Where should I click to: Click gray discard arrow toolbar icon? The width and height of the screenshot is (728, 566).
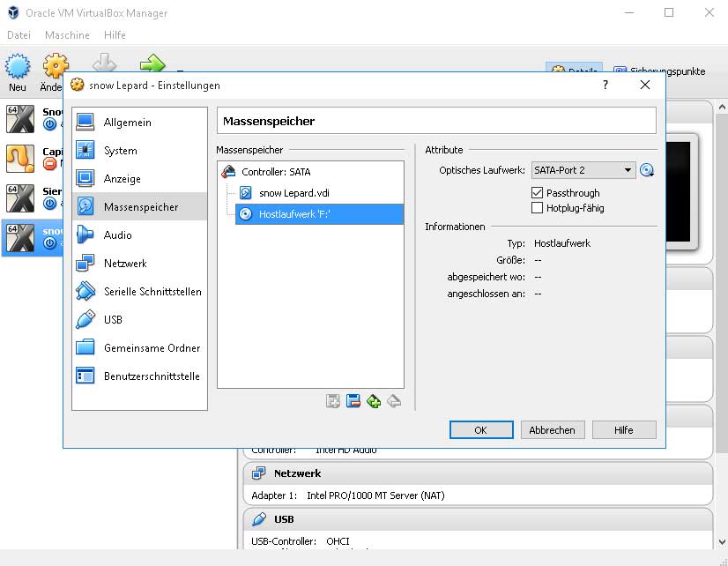(105, 63)
